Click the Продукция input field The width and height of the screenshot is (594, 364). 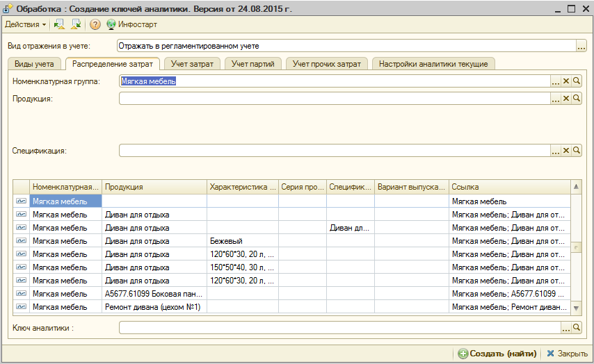pos(335,99)
